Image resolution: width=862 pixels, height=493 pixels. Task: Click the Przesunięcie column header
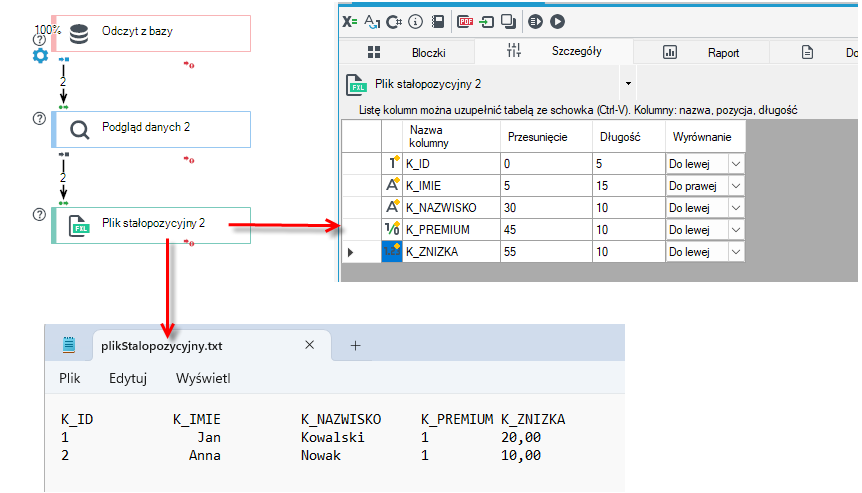[546, 136]
